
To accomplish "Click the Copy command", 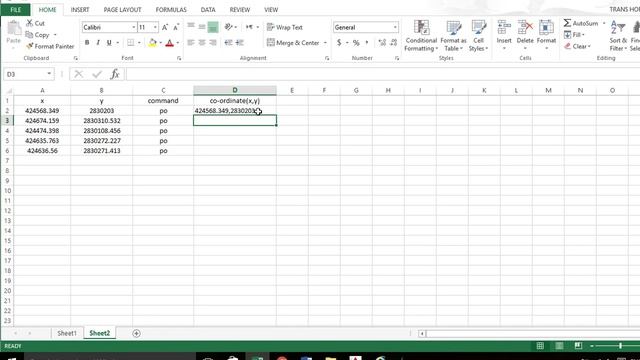I will coord(38,35).
